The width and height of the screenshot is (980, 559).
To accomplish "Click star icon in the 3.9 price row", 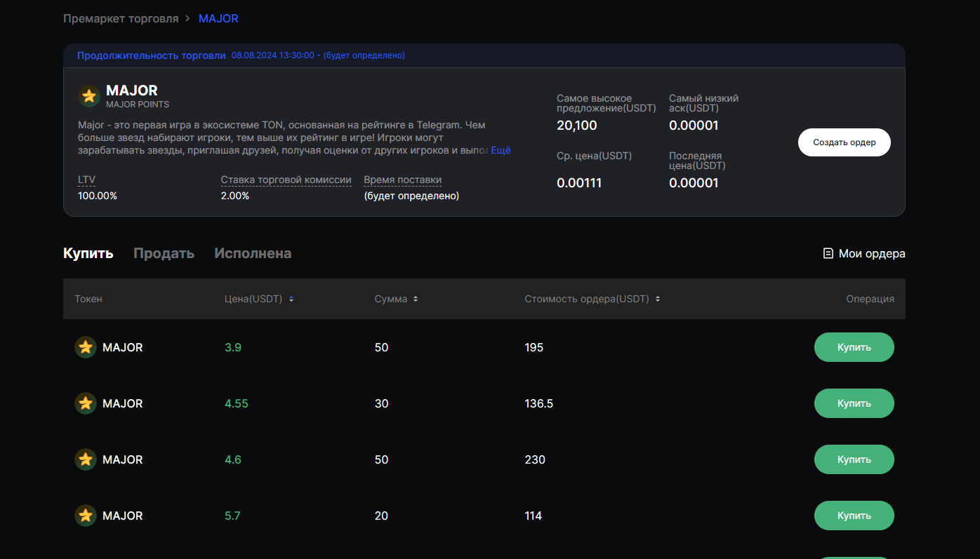I will (86, 347).
